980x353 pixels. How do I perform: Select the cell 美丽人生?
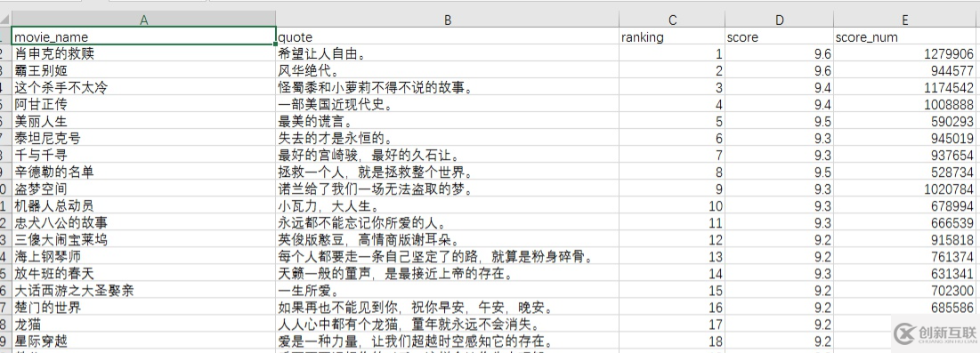(x=143, y=122)
